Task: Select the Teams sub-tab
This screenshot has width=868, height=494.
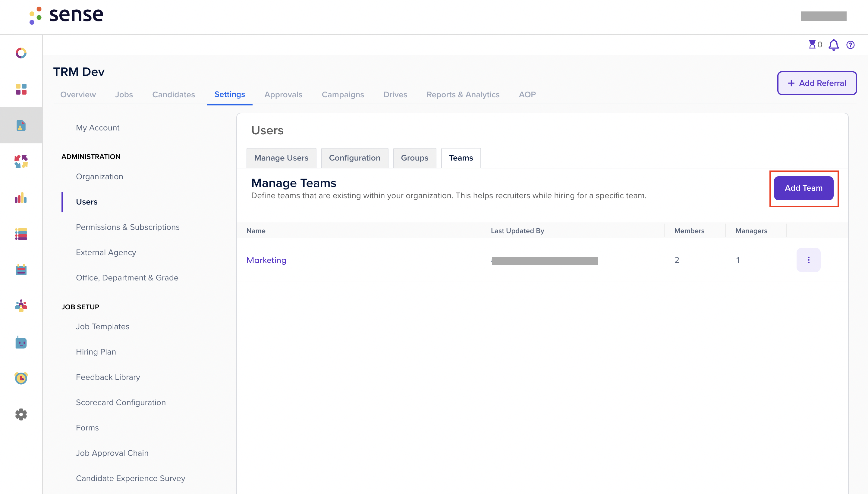Action: (x=461, y=158)
